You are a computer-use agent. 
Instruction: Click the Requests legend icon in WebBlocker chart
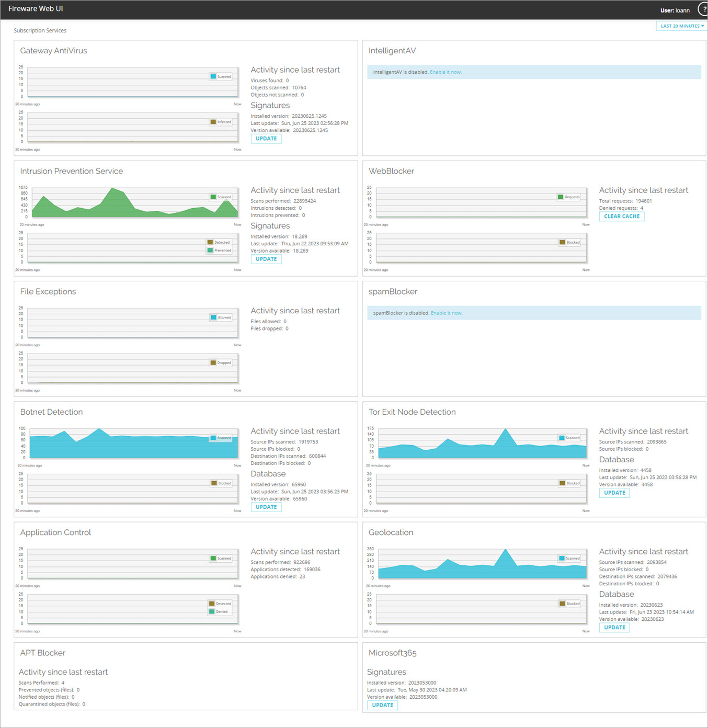click(561, 197)
